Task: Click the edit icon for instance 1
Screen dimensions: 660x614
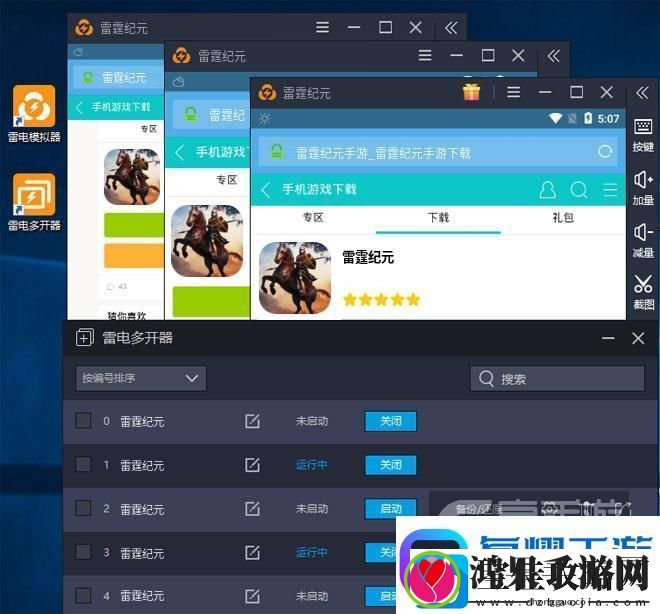Action: pyautogui.click(x=252, y=465)
